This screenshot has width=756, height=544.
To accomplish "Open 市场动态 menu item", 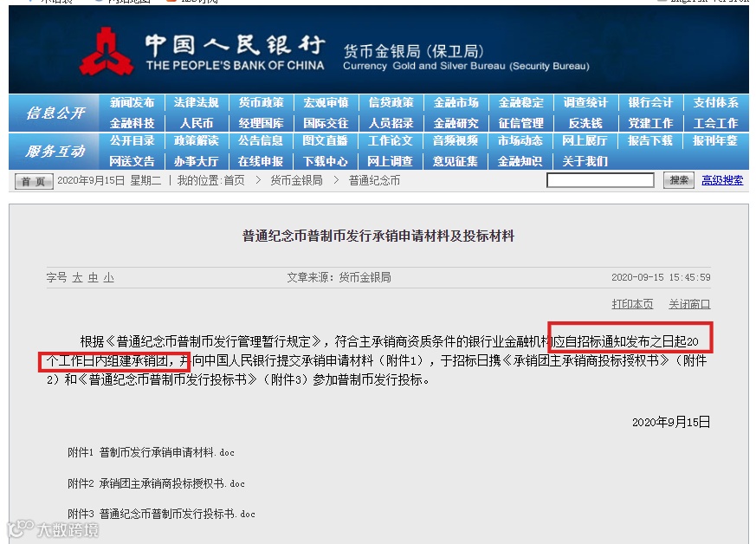I will [520, 141].
